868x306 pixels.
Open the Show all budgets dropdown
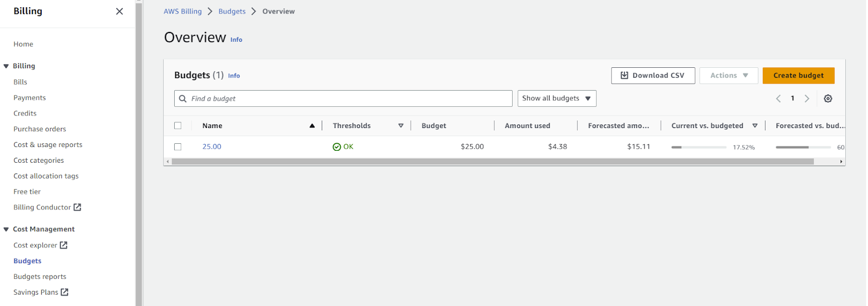click(557, 99)
